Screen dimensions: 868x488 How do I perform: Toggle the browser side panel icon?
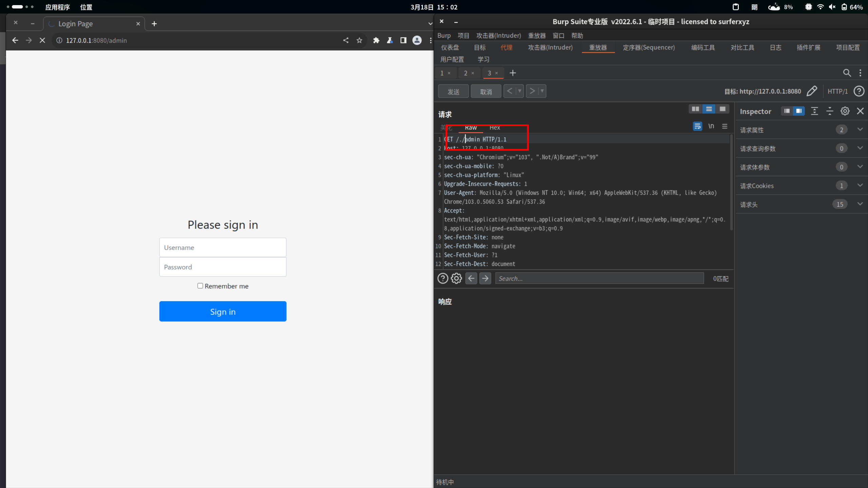coord(403,40)
